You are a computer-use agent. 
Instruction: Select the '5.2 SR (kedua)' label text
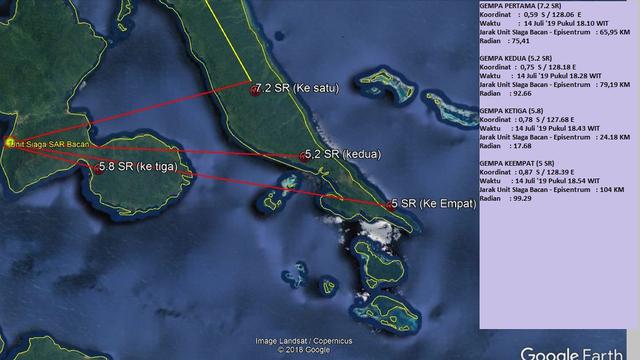coord(343,154)
